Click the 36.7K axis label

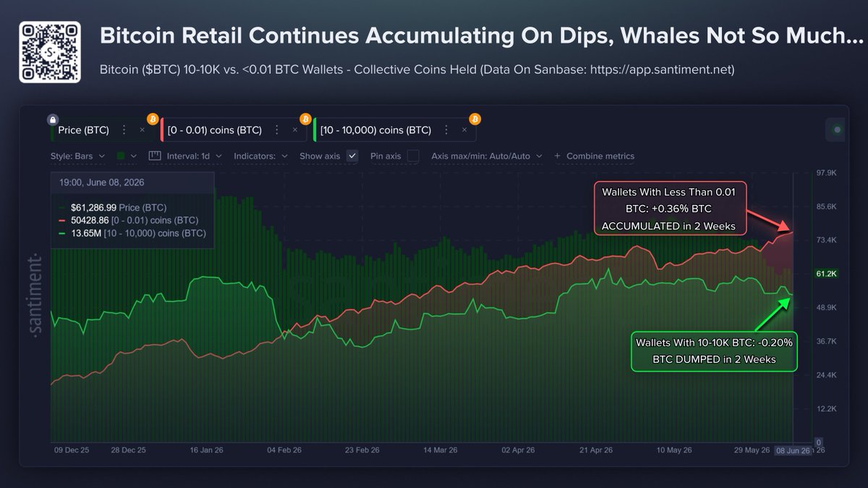pos(826,341)
